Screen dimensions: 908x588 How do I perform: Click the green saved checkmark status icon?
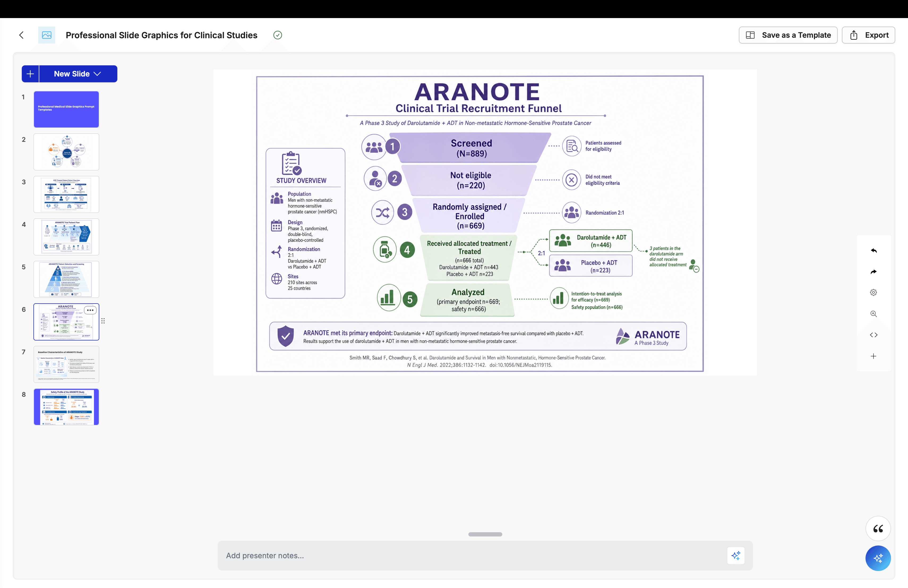click(x=278, y=35)
